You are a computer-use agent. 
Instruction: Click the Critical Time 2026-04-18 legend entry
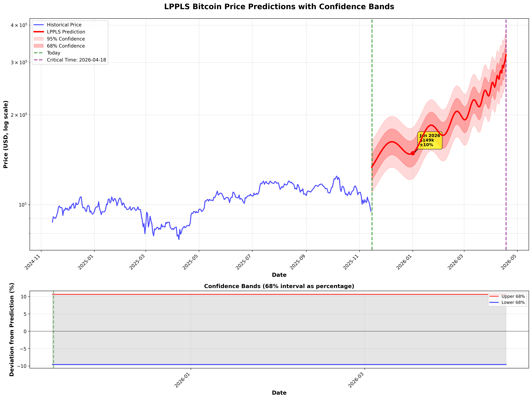[76, 60]
